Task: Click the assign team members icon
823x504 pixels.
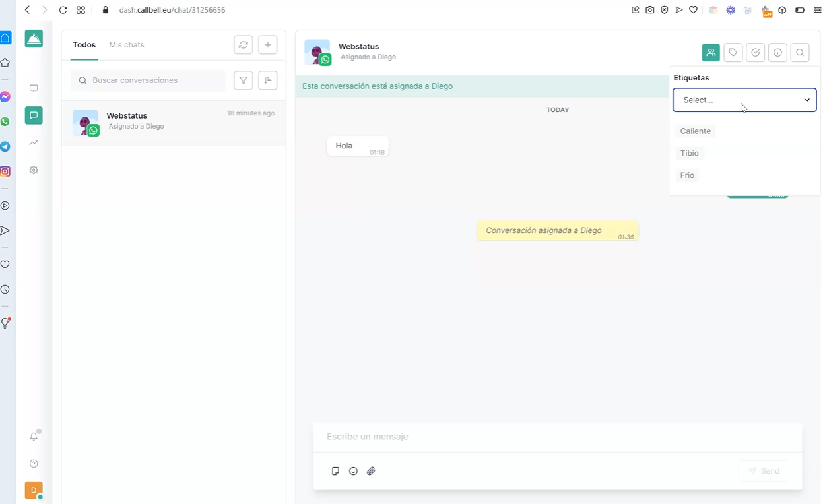Action: click(711, 53)
